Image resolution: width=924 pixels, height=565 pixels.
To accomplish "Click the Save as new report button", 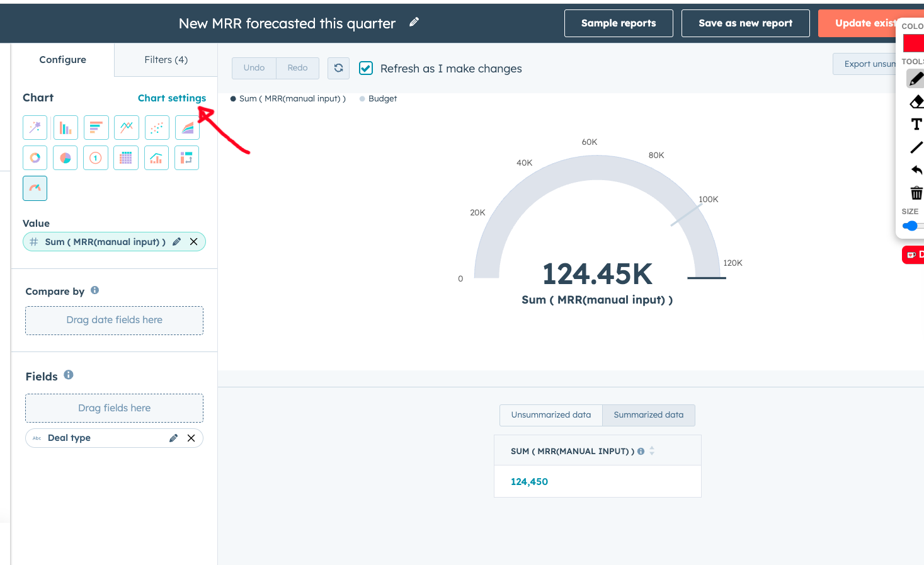I will [745, 23].
